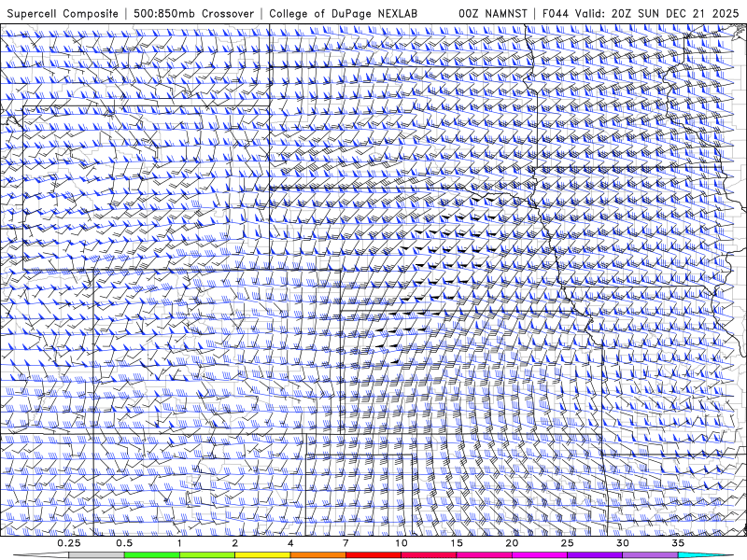Viewport: 747px width, 560px height.
Task: Select the cyan color bar end arrow
Action: pyautogui.click(x=706, y=555)
